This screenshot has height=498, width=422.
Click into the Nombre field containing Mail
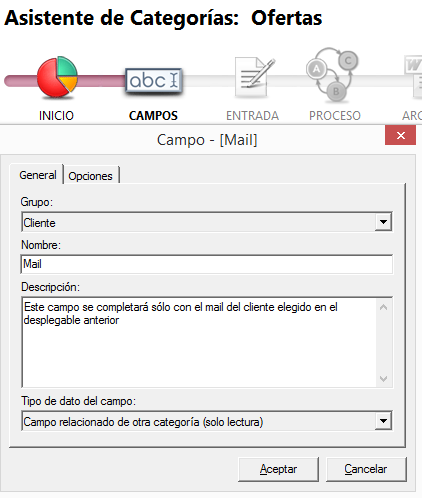(207, 264)
